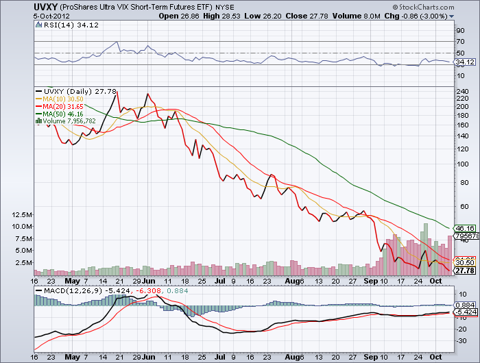Select the MA(10) 30.50 legend entry
The height and width of the screenshot is (363, 480).
coord(63,99)
